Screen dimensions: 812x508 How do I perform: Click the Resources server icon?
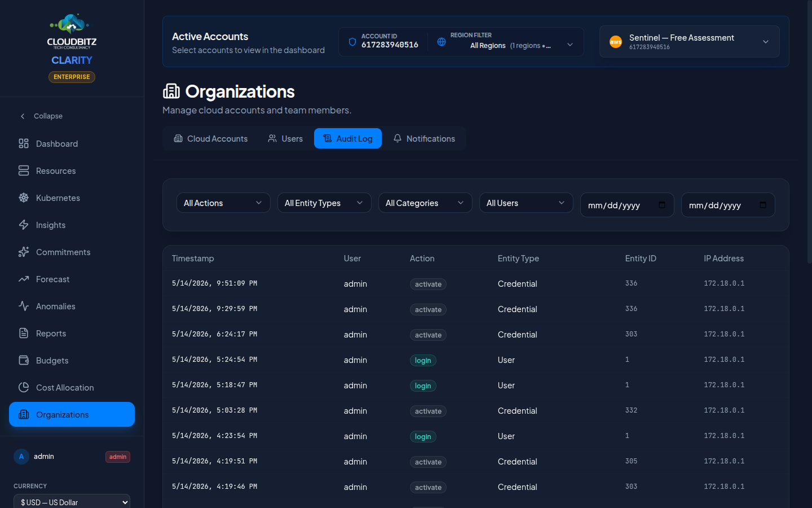(x=24, y=171)
